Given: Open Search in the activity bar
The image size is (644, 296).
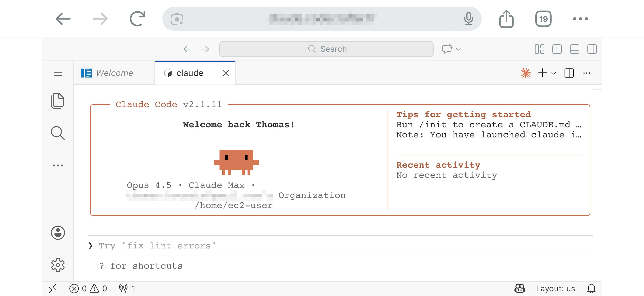Looking at the screenshot, I should pos(58,133).
